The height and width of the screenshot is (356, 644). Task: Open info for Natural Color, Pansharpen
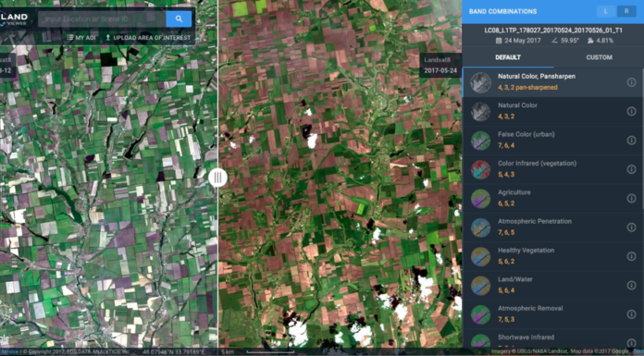tap(631, 82)
